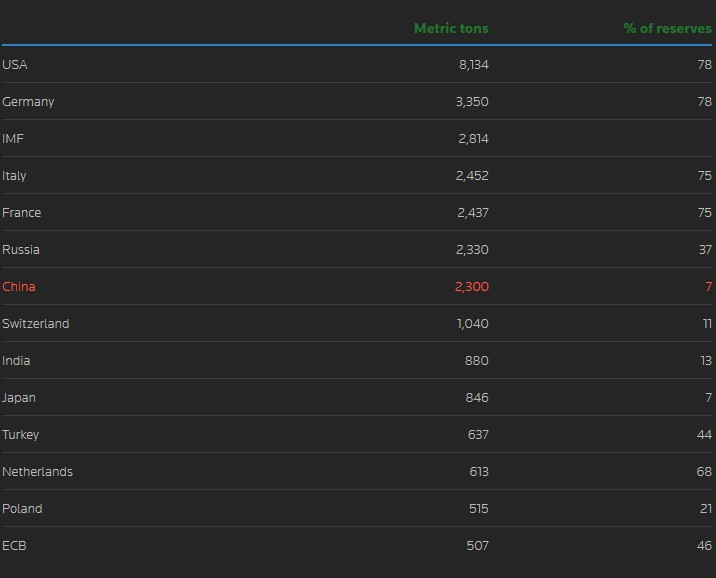Select the Netherlands country name
716x578 pixels.
(x=37, y=472)
